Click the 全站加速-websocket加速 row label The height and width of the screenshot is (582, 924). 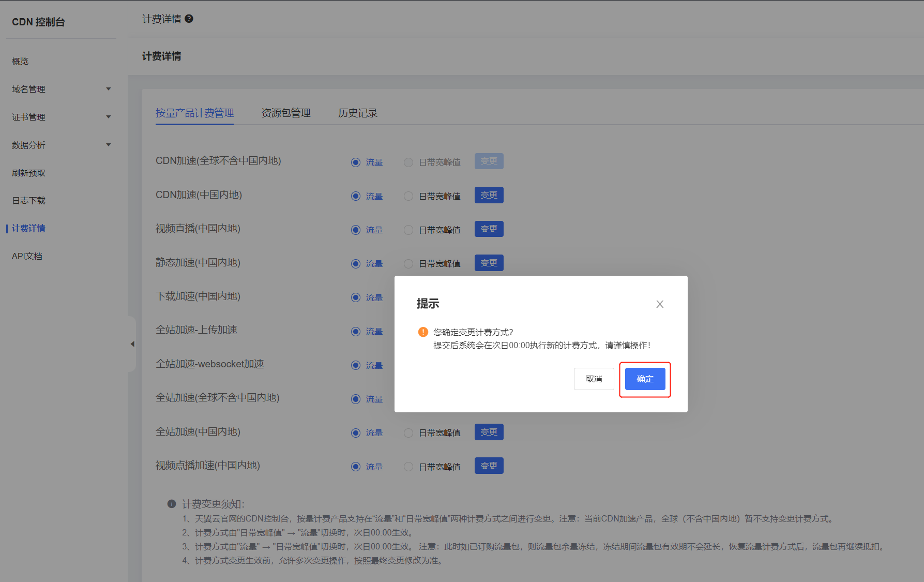pyautogui.click(x=210, y=364)
